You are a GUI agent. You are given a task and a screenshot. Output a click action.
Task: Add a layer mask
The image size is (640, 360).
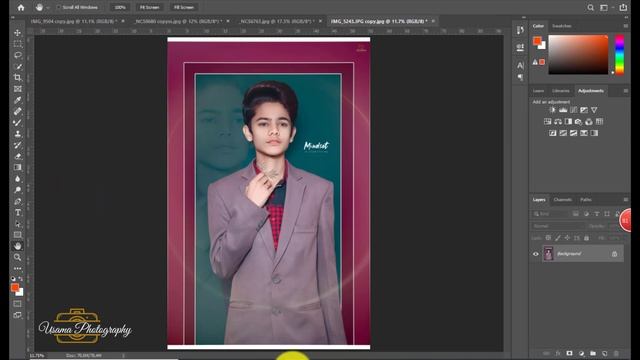[x=569, y=353]
